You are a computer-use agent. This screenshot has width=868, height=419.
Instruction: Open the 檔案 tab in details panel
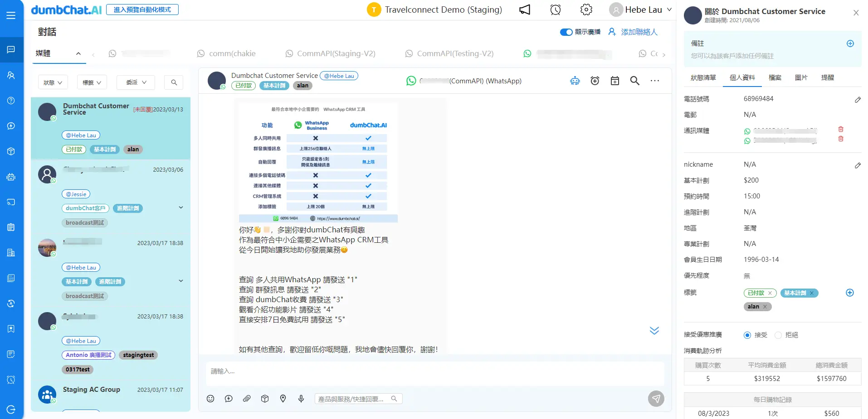tap(775, 77)
